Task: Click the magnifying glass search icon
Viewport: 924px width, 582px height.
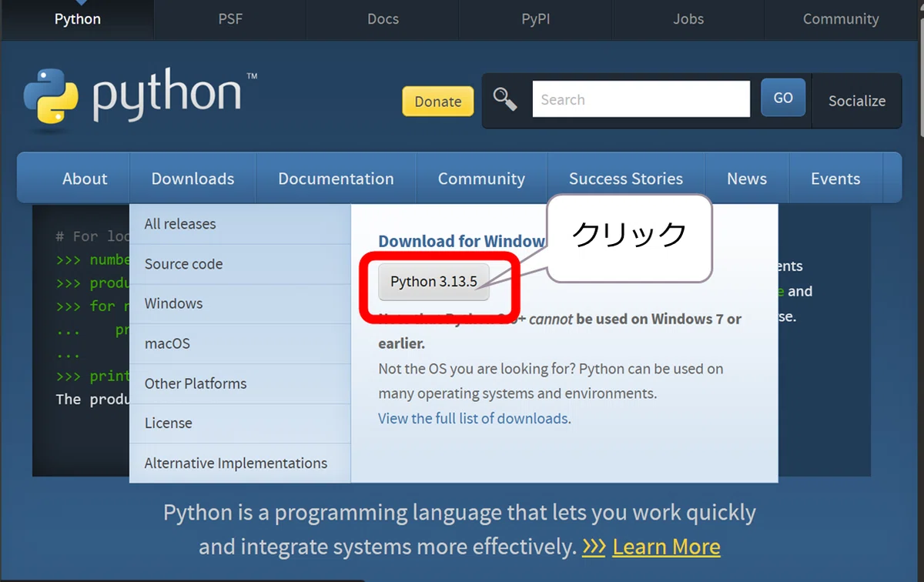Action: pos(505,99)
